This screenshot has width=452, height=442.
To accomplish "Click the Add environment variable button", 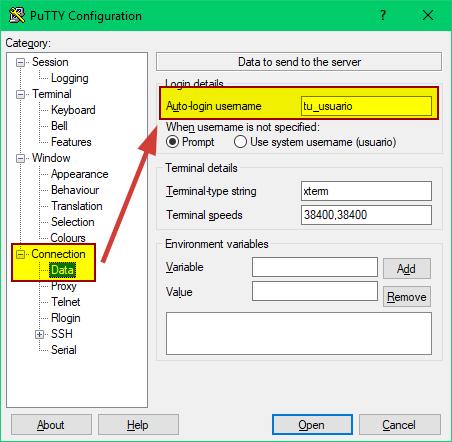I will pos(407,269).
